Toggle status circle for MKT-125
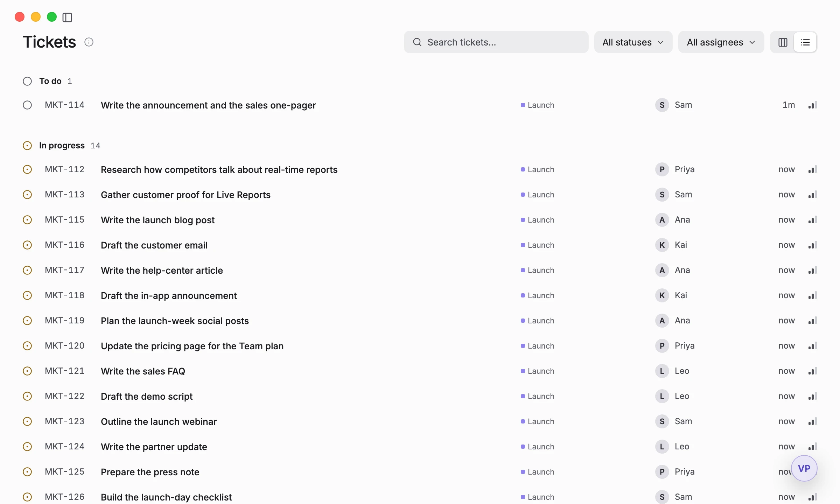 click(27, 472)
